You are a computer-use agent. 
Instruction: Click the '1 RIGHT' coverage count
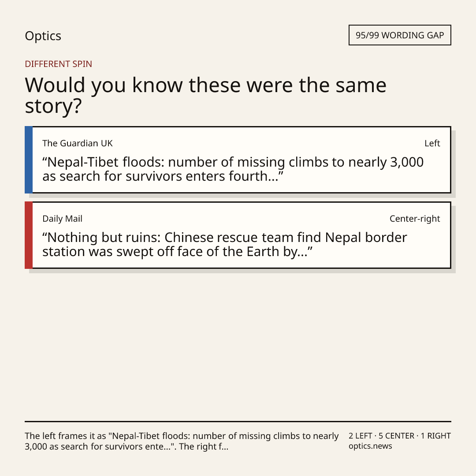[435, 436]
